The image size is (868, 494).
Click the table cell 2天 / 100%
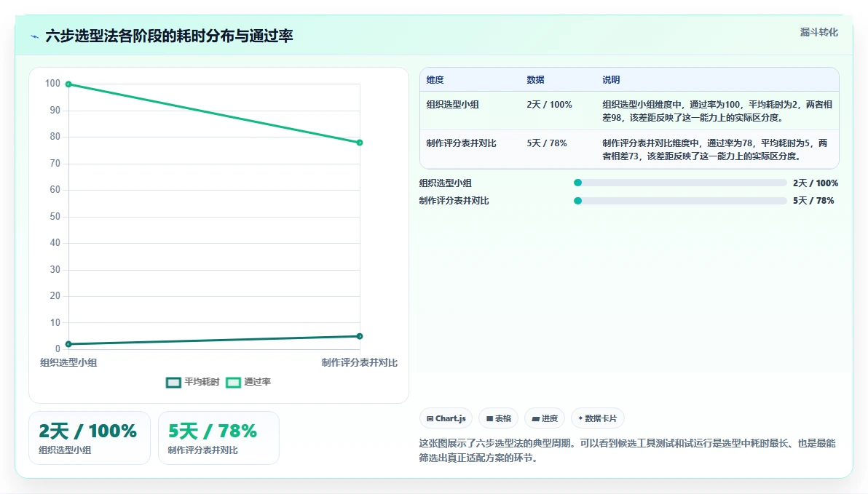click(549, 105)
